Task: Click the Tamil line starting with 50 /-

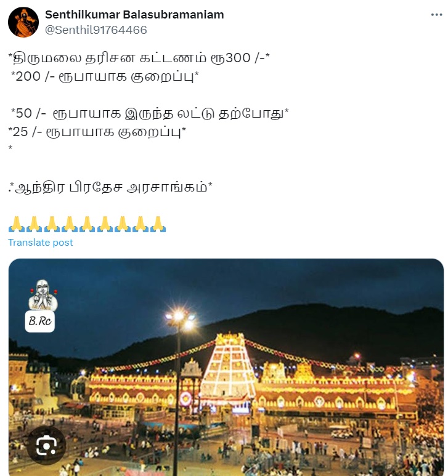Action: click(150, 113)
